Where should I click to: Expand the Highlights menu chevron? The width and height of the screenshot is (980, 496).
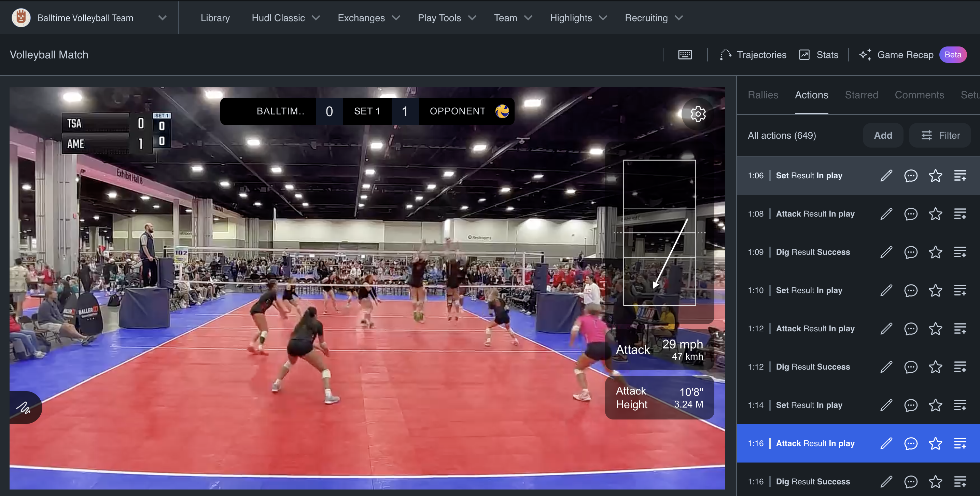click(x=603, y=18)
